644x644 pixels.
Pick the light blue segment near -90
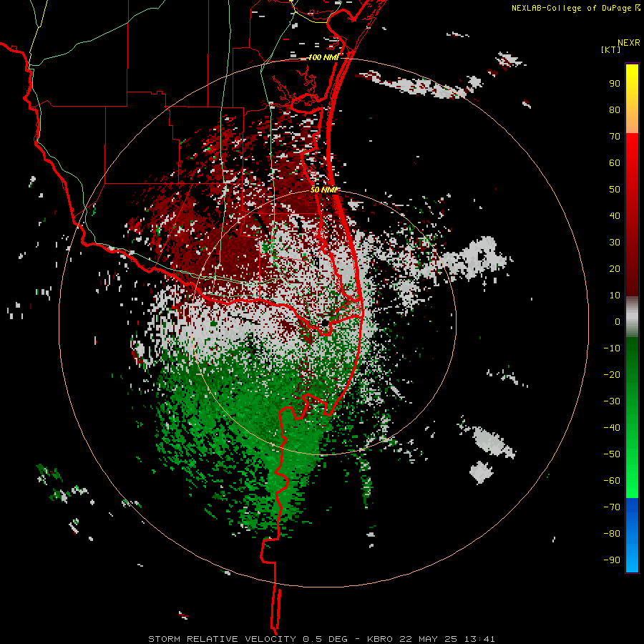pos(632,557)
